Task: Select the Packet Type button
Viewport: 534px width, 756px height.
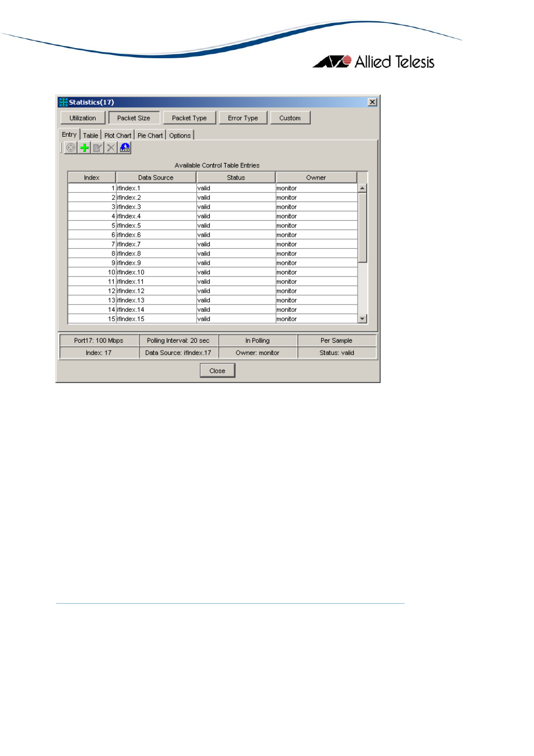Action: tap(189, 118)
